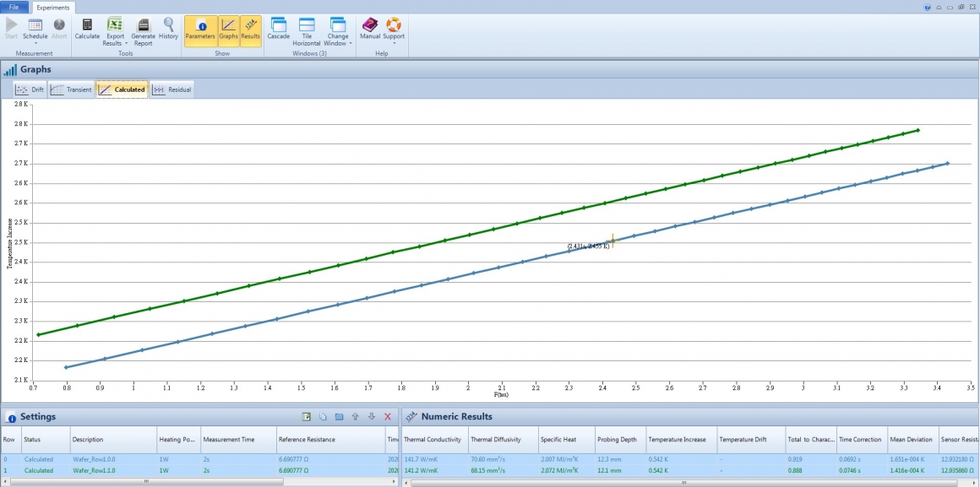The height and width of the screenshot is (487, 980).
Task: Click the Generate Report icon
Action: point(143,32)
